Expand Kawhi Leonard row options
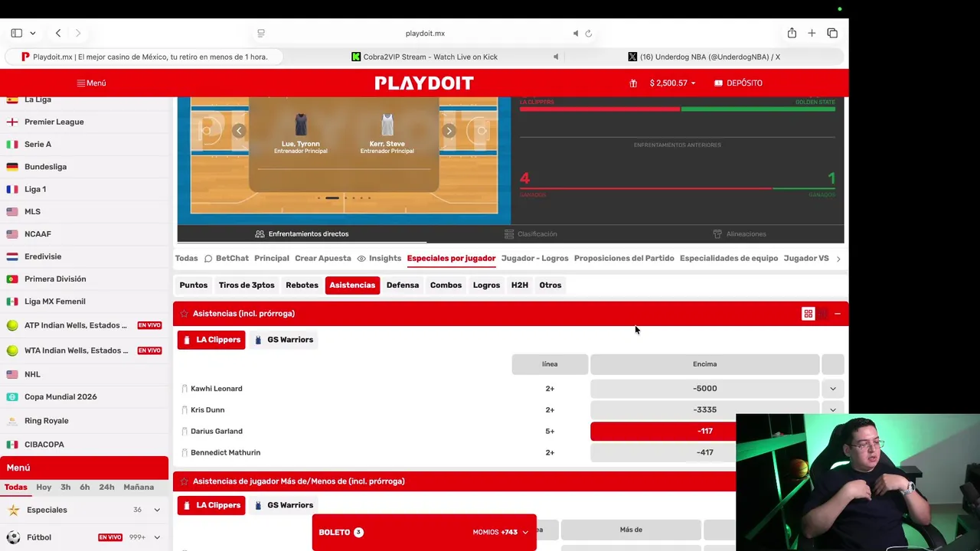This screenshot has height=551, width=980. click(x=833, y=389)
